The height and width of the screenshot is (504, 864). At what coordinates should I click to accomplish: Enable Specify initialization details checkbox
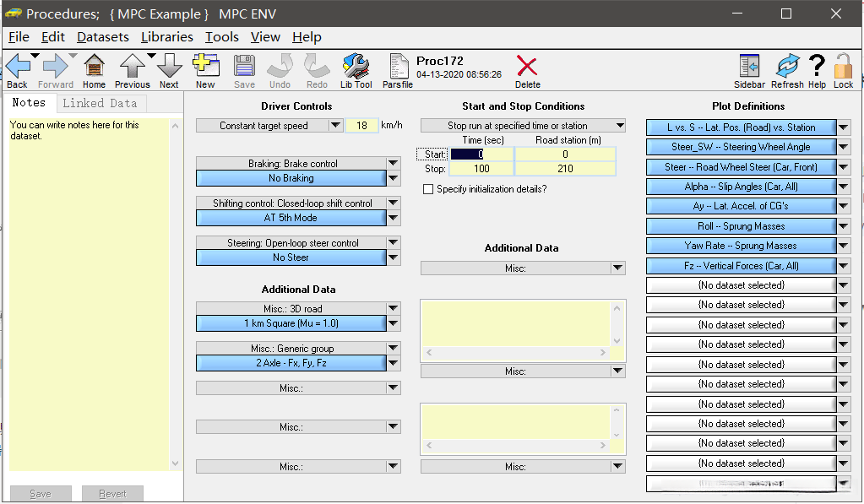[428, 189]
